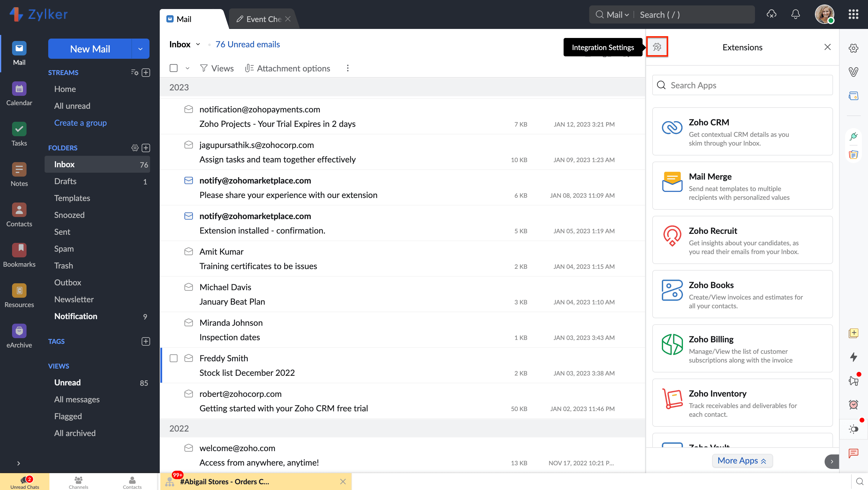The image size is (868, 490).
Task: Click the alarm clock reminder icon
Action: click(853, 404)
